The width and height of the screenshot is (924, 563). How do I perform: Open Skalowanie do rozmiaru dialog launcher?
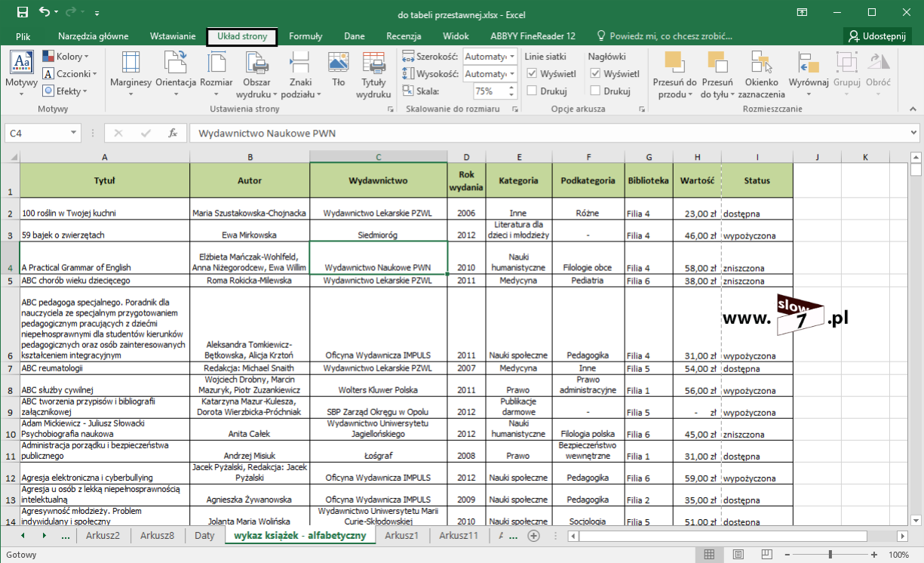tap(514, 109)
